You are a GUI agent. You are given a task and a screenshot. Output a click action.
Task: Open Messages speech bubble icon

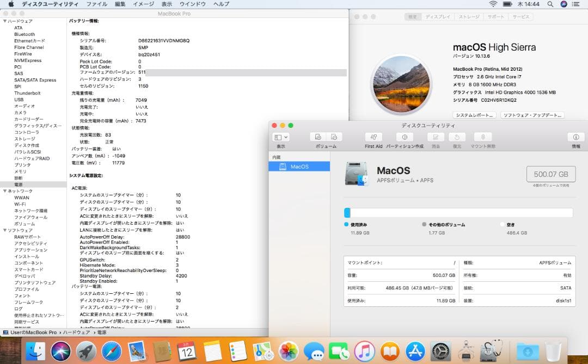click(314, 351)
